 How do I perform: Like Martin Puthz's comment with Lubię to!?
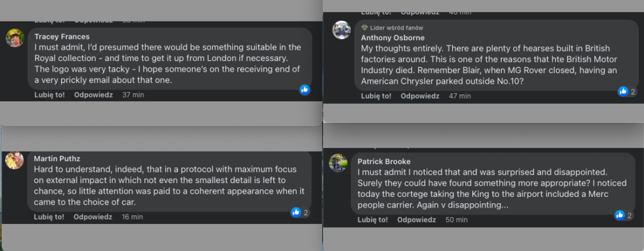coord(49,217)
